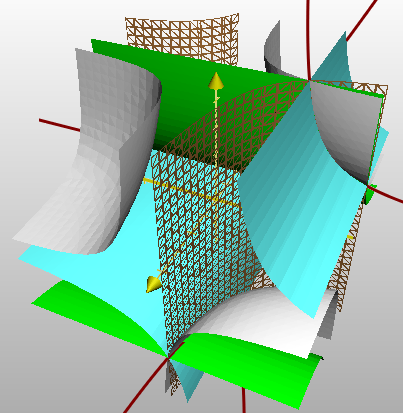Click the yellow upward-pointing axis arrowhead
The height and width of the screenshot is (413, 403).
(x=216, y=81)
